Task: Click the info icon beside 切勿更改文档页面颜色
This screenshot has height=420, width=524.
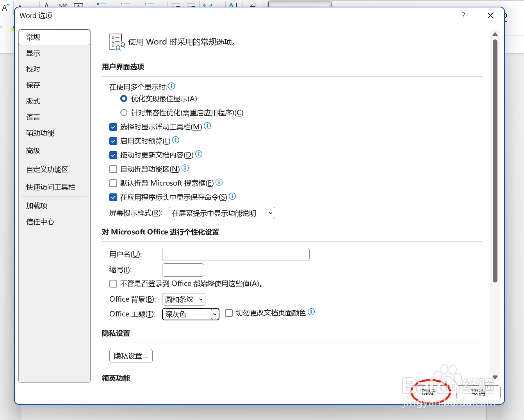Action: tap(311, 312)
